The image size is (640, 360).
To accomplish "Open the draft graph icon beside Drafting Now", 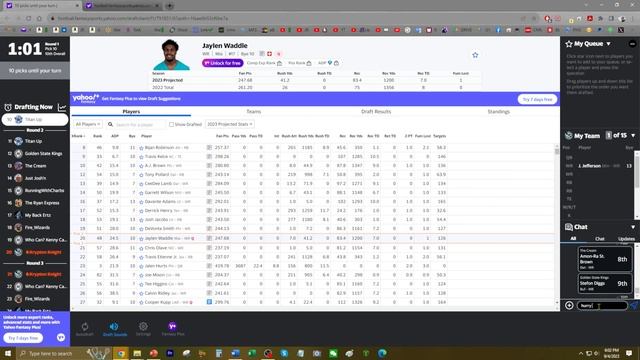I will click(x=62, y=107).
